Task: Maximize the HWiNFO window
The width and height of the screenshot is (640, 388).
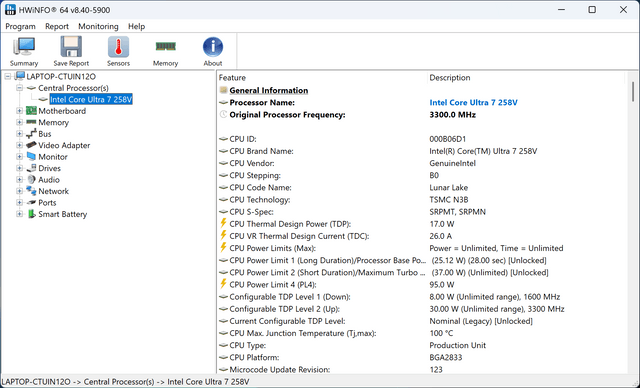Action: [x=592, y=10]
